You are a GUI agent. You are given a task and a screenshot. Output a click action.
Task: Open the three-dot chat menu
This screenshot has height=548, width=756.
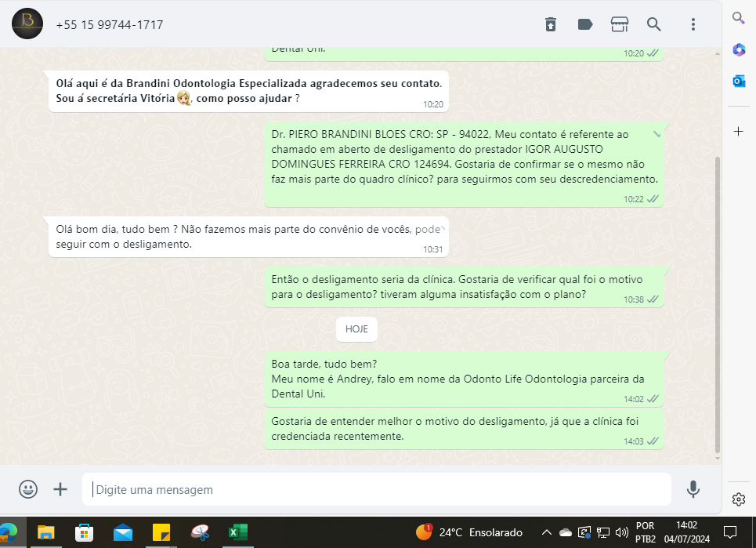(693, 24)
